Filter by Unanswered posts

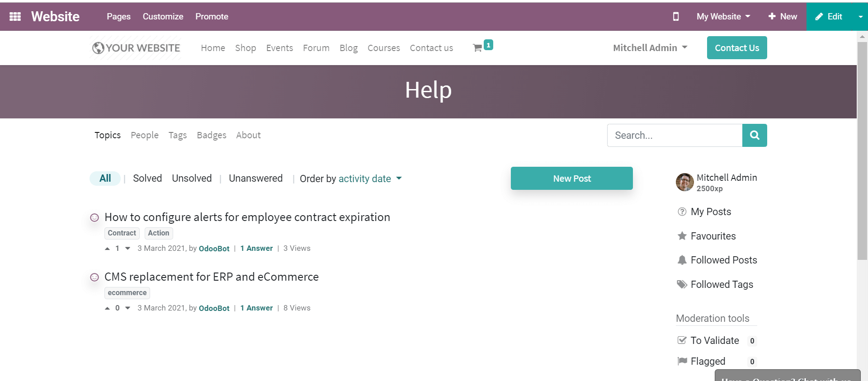point(255,179)
